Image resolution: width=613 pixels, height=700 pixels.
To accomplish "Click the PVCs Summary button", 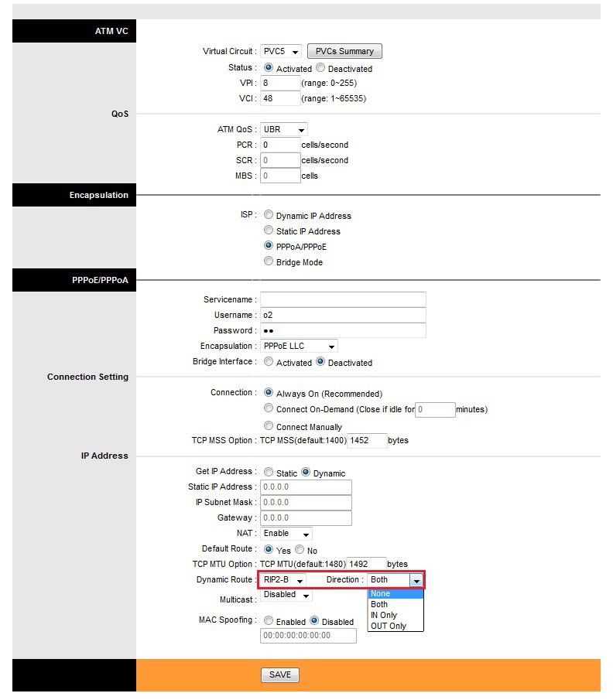I will point(344,51).
